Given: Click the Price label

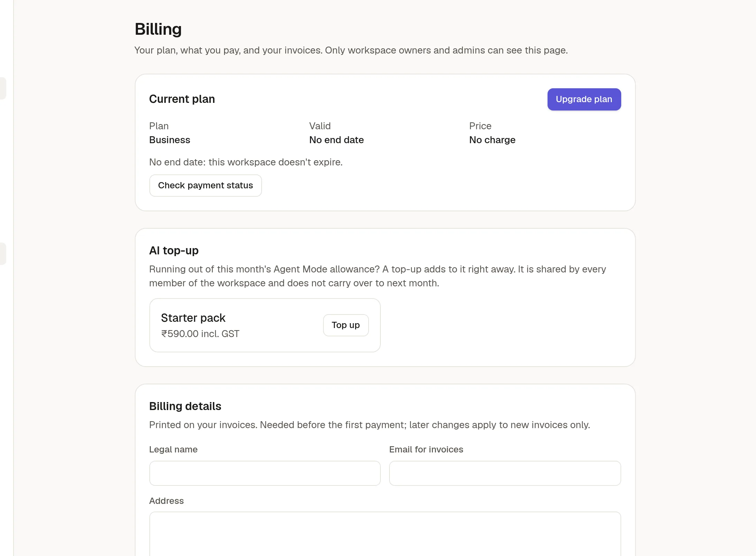Looking at the screenshot, I should (x=480, y=126).
